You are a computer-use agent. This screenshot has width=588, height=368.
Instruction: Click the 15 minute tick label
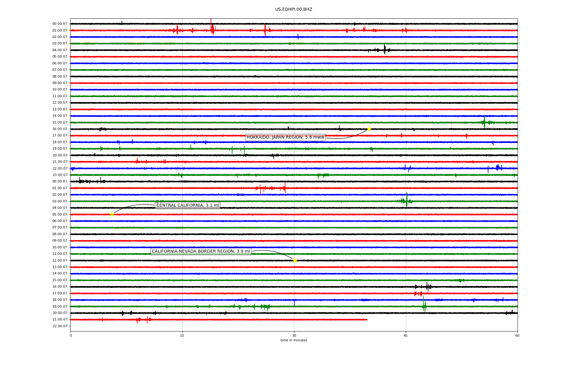point(182,335)
